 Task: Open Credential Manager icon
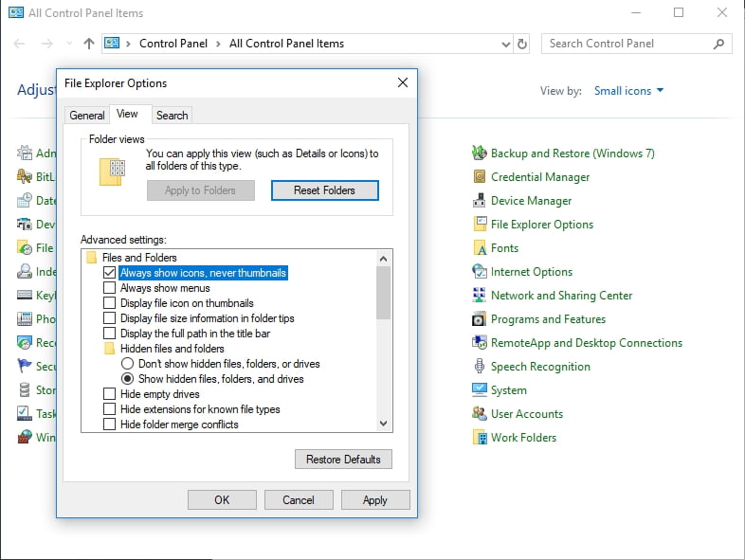pos(480,177)
